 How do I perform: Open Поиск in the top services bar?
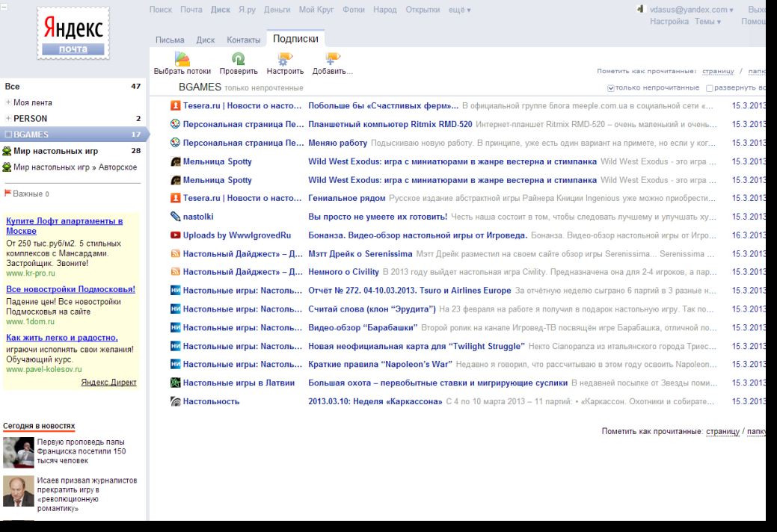[x=161, y=10]
